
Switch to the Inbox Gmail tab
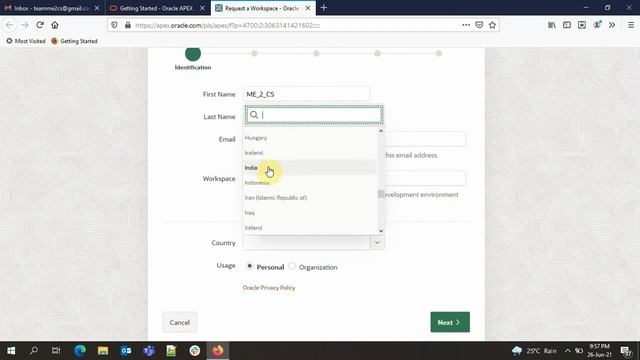[52, 8]
